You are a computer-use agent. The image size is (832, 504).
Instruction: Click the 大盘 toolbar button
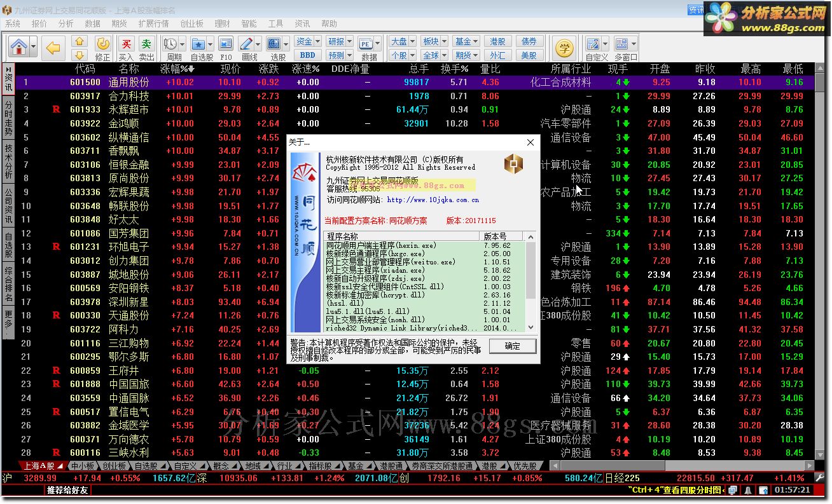click(x=399, y=41)
